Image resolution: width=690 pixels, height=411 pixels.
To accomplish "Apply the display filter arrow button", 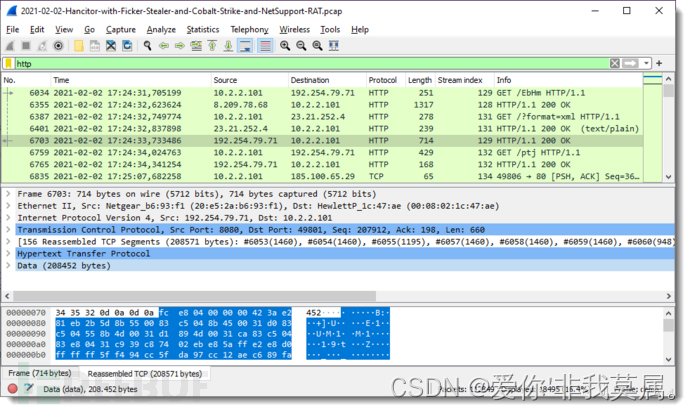I will tap(630, 63).
